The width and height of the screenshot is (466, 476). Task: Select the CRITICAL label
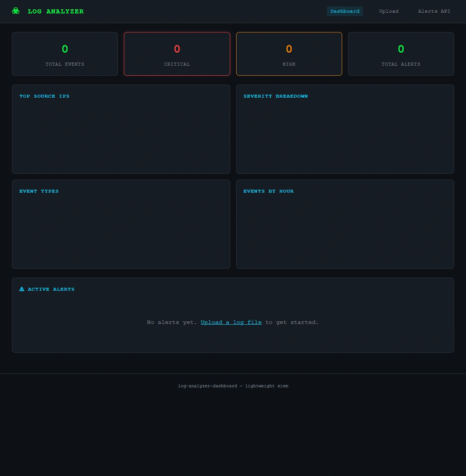tap(177, 64)
